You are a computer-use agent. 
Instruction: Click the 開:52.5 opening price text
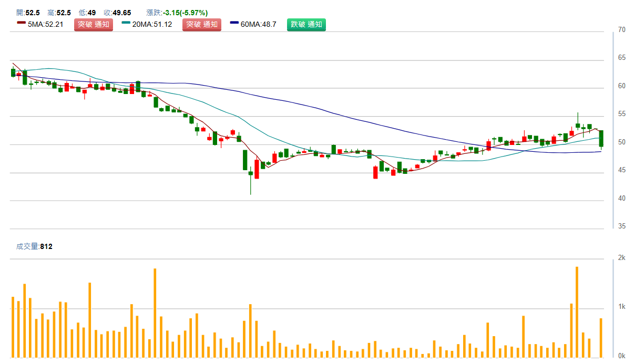tap(28, 13)
